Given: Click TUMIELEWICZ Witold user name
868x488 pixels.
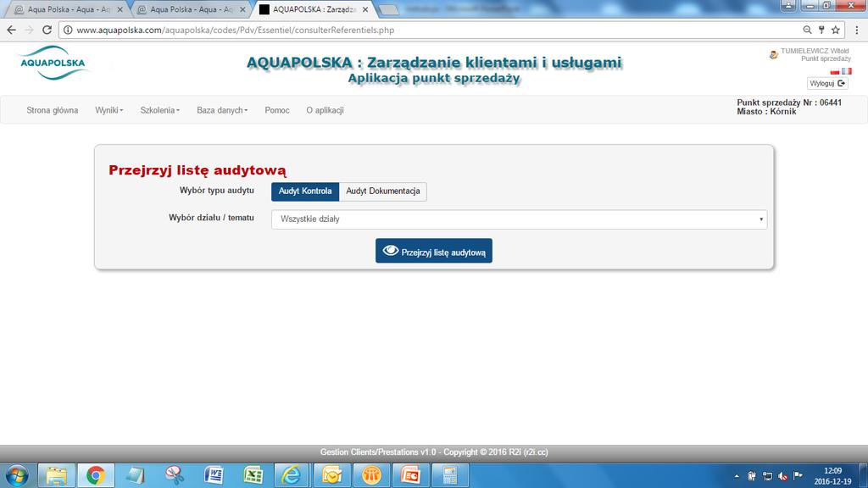Looking at the screenshot, I should click(815, 51).
